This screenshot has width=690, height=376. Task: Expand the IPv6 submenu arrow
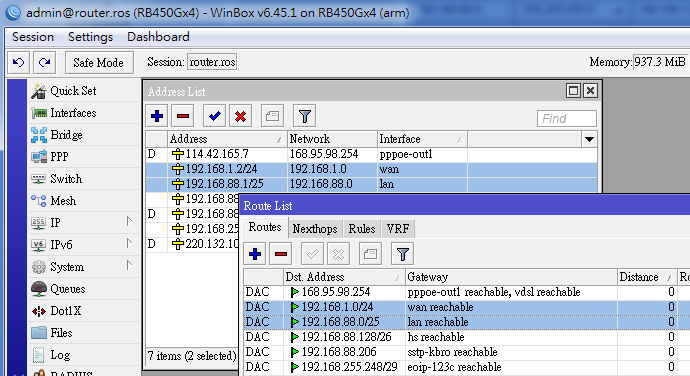pyautogui.click(x=129, y=243)
